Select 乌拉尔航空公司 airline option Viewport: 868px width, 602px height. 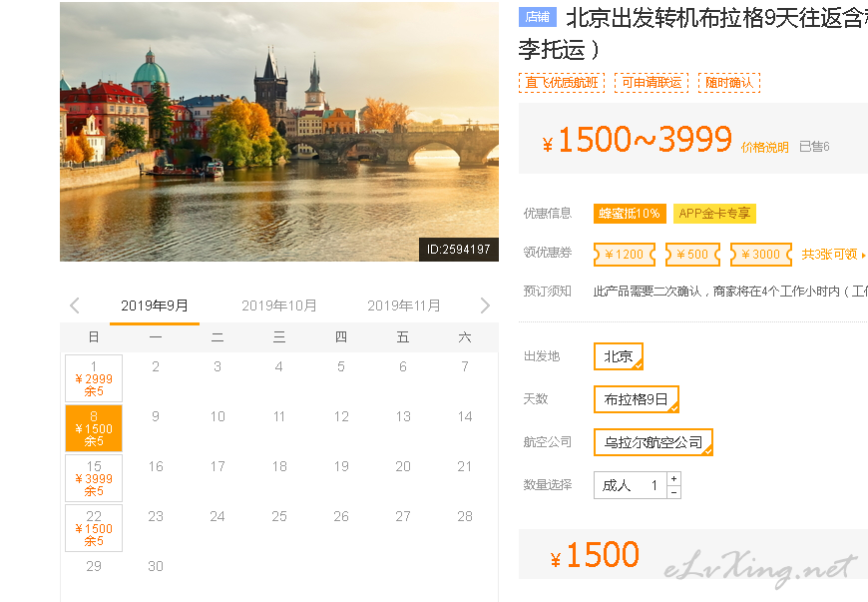tap(653, 442)
